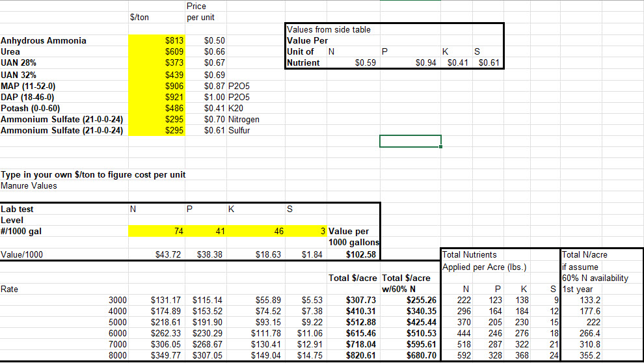Click the Potash (0-0-60) $486 cell

tap(157, 108)
